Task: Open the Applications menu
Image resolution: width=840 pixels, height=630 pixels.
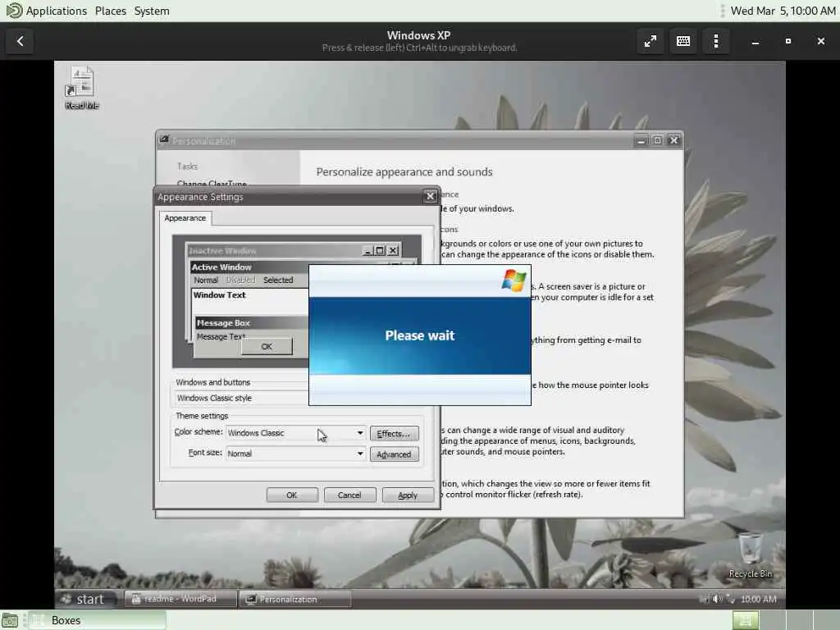Action: pos(57,11)
